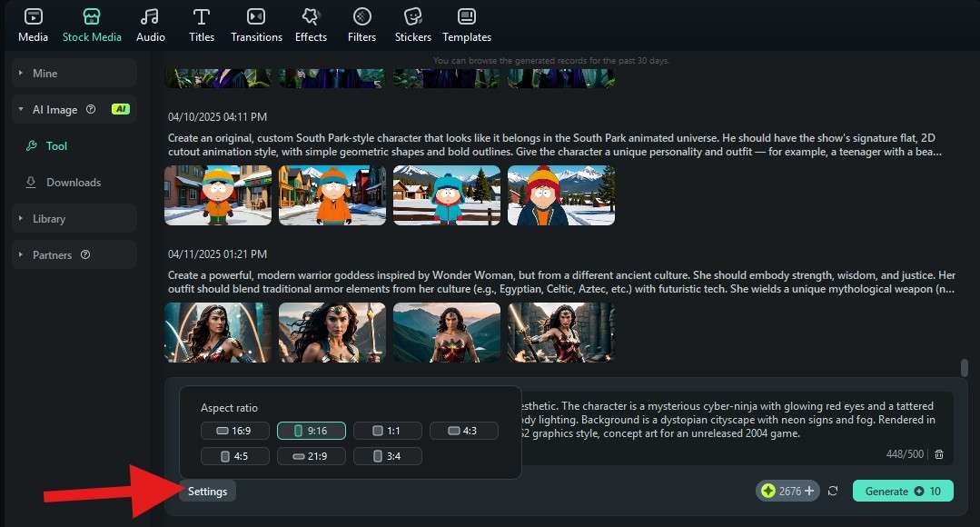980x527 pixels.
Task: Pick the 21:9 aspect ratio
Action: tap(312, 456)
